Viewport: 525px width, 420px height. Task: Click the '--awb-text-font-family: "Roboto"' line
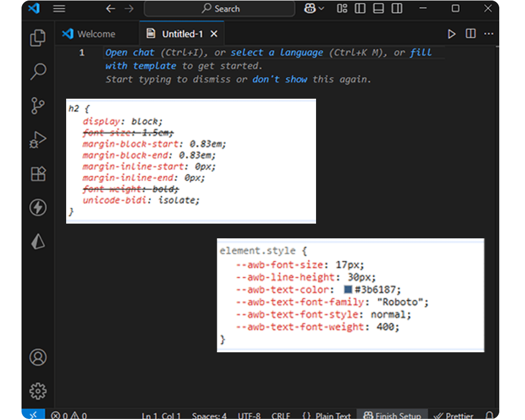click(332, 302)
